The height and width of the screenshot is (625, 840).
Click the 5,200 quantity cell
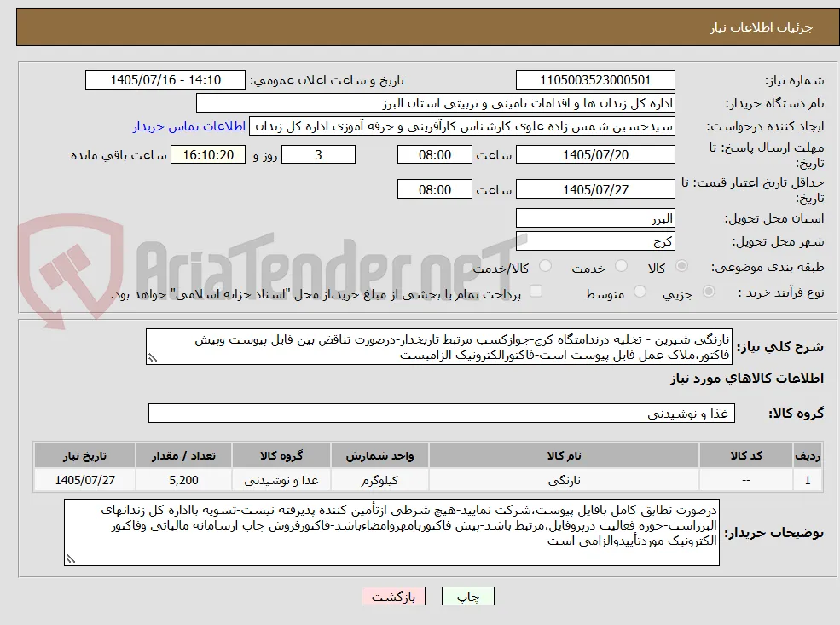(x=183, y=480)
